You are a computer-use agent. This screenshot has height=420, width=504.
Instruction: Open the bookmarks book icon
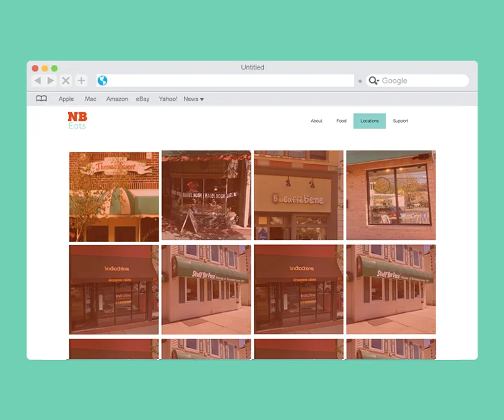tap(42, 98)
